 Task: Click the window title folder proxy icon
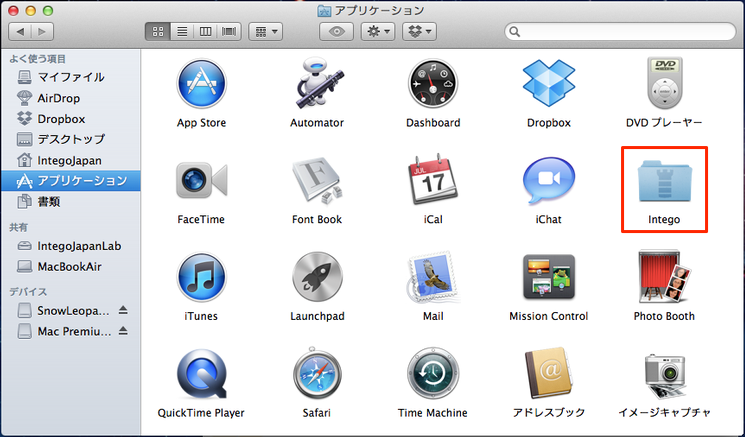tap(324, 10)
